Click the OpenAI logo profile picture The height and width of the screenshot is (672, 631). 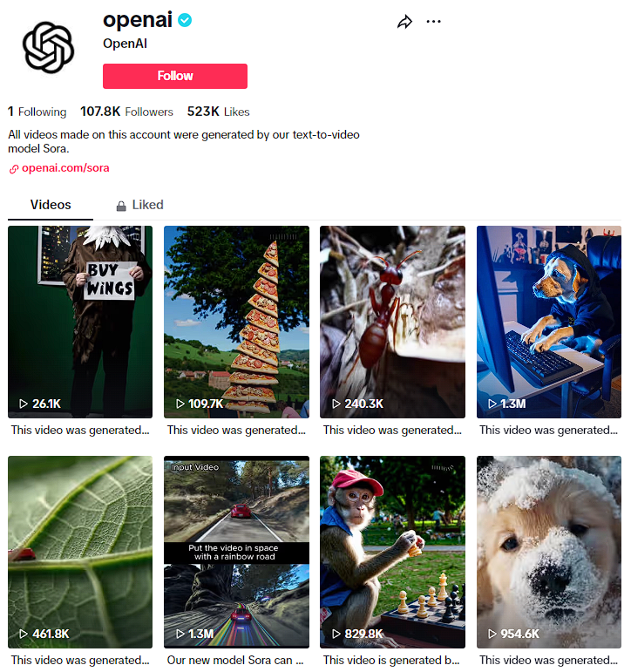pyautogui.click(x=48, y=48)
